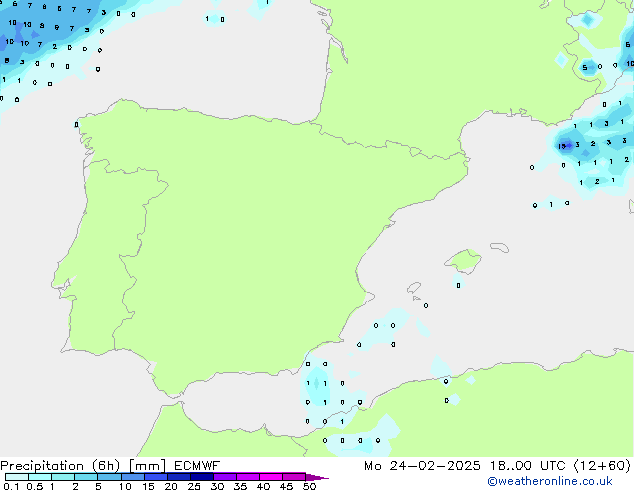Screen dimensions: 634x490
Task: Click the '30' legend scale label
Action: (x=217, y=486)
